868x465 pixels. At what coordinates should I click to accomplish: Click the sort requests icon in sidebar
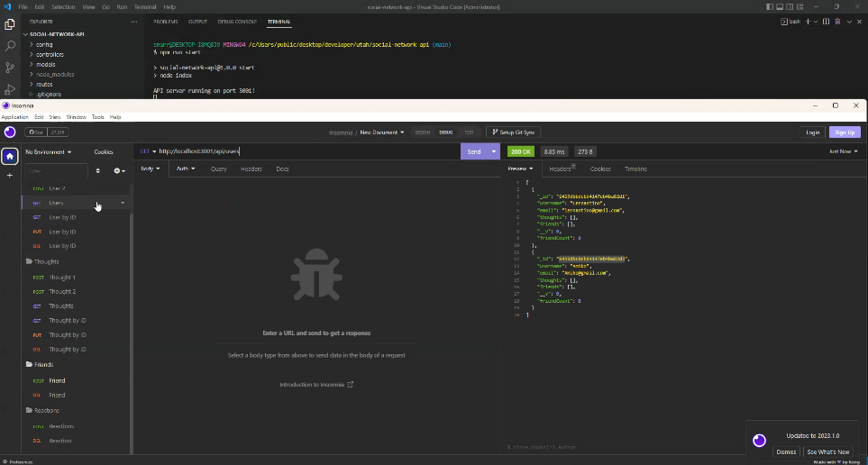98,170
